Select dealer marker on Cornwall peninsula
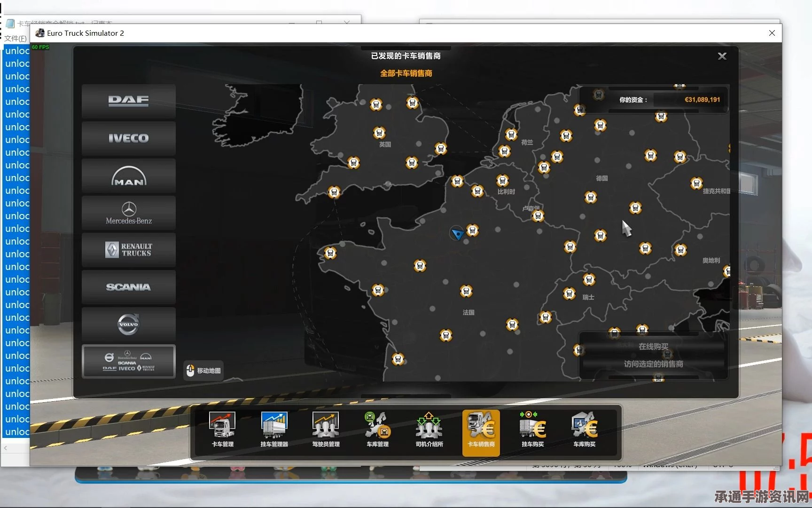The width and height of the screenshot is (812, 508). pyautogui.click(x=334, y=192)
